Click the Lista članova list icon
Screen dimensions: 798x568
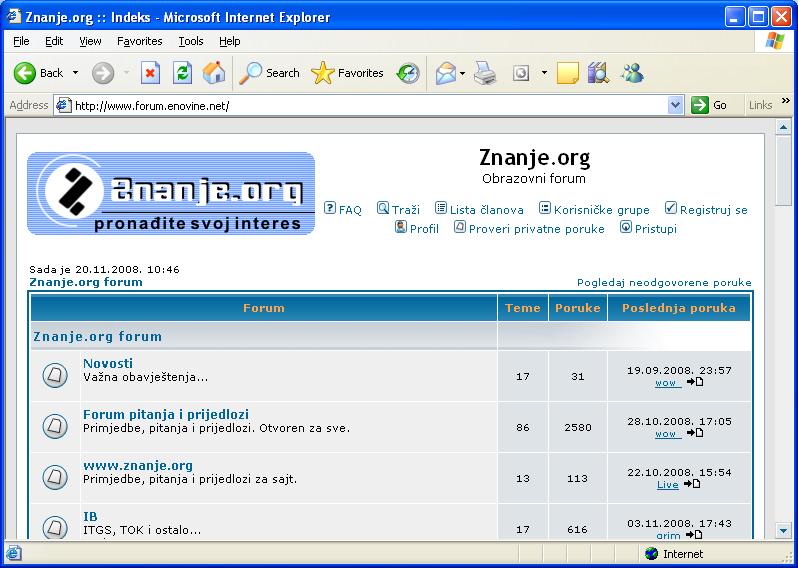[441, 208]
